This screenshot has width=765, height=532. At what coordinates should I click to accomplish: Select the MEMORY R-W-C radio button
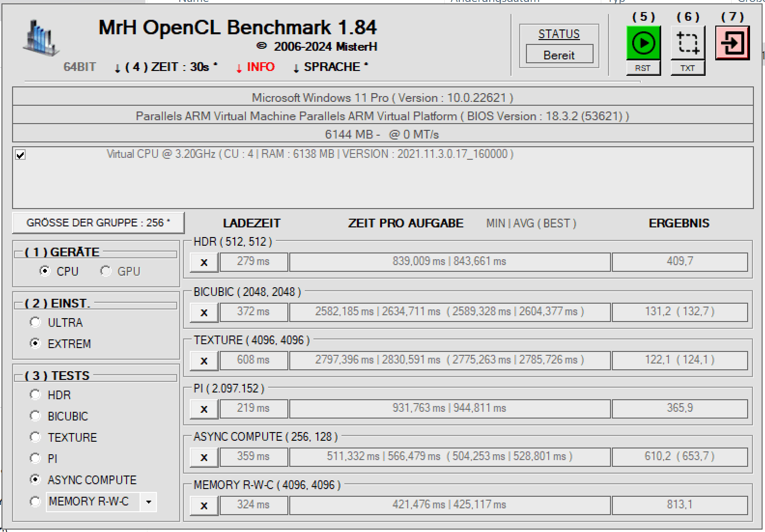(x=35, y=502)
